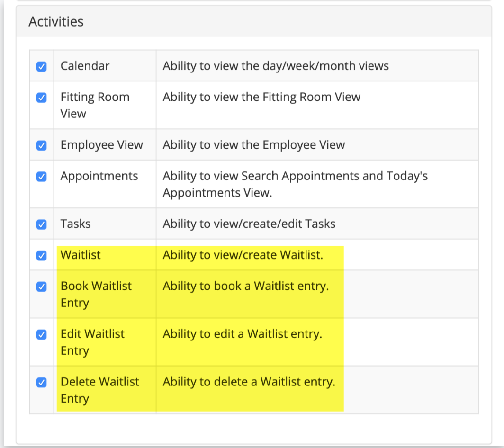This screenshot has width=504, height=448.
Task: Click 'Ability to delete a Waitlist entry.'
Action: (x=249, y=382)
